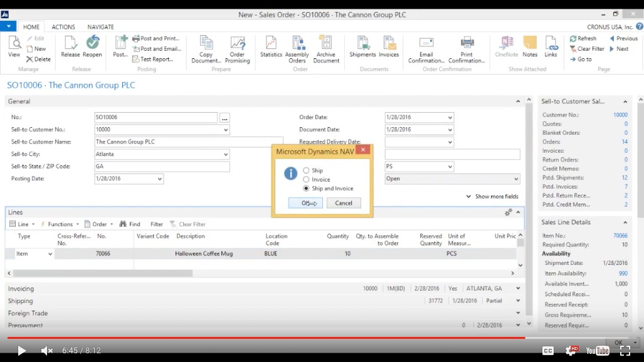
Task: Open help question mark icon
Action: 639,27
